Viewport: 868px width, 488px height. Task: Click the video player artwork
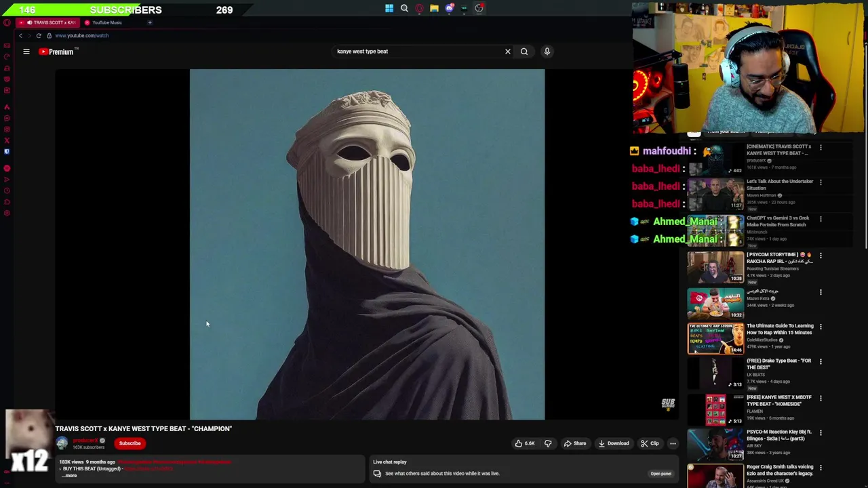tap(367, 245)
